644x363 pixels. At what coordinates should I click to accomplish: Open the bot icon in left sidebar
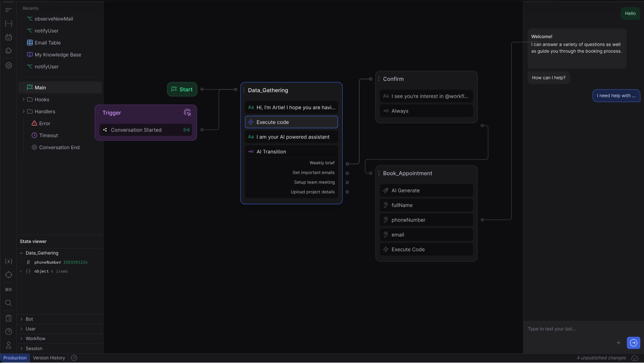pos(9,37)
